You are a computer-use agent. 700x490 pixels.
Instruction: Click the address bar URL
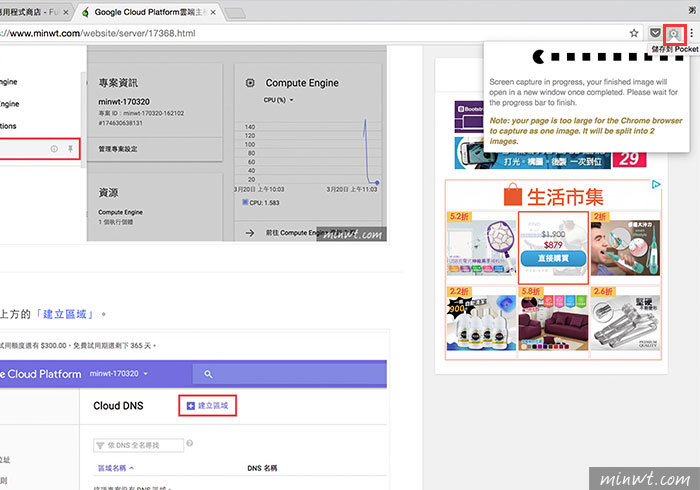pyautogui.click(x=98, y=33)
